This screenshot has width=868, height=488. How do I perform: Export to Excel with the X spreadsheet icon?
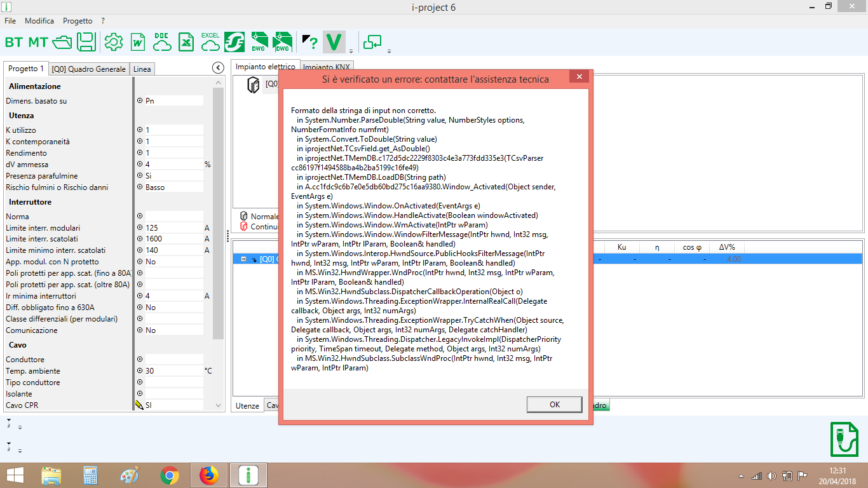click(185, 43)
